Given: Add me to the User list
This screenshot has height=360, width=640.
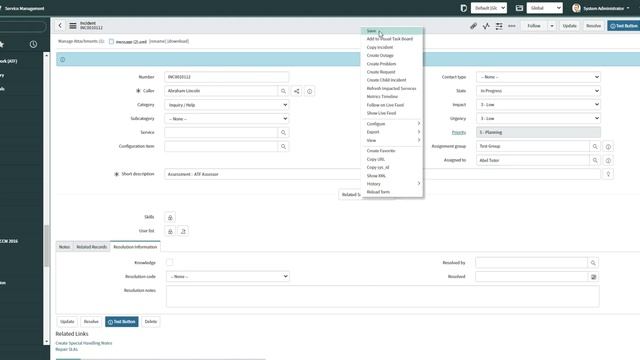Looking at the screenshot, I should point(183,231).
